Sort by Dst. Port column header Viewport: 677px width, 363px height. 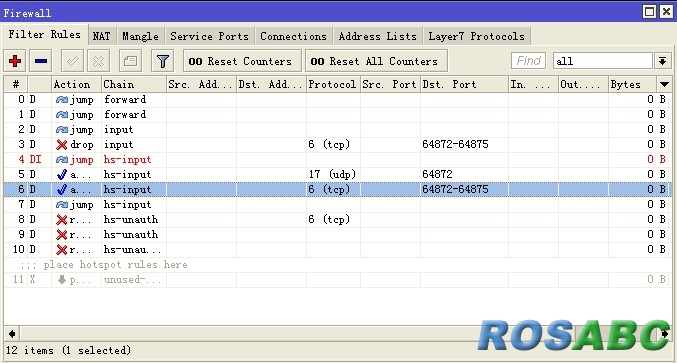(464, 84)
